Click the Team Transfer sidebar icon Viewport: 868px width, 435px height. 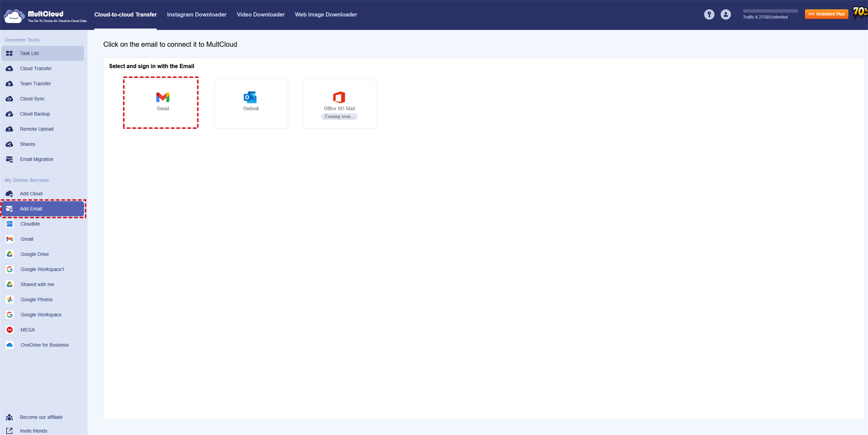coord(9,83)
